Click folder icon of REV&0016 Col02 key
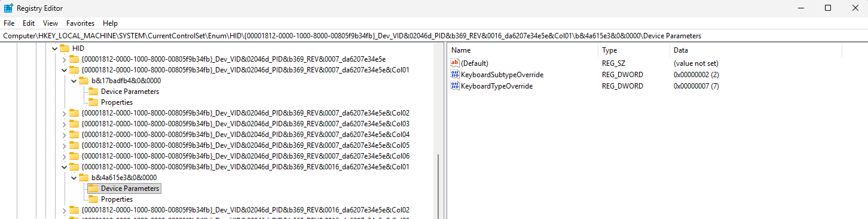This screenshot has width=868, height=219. [x=74, y=209]
